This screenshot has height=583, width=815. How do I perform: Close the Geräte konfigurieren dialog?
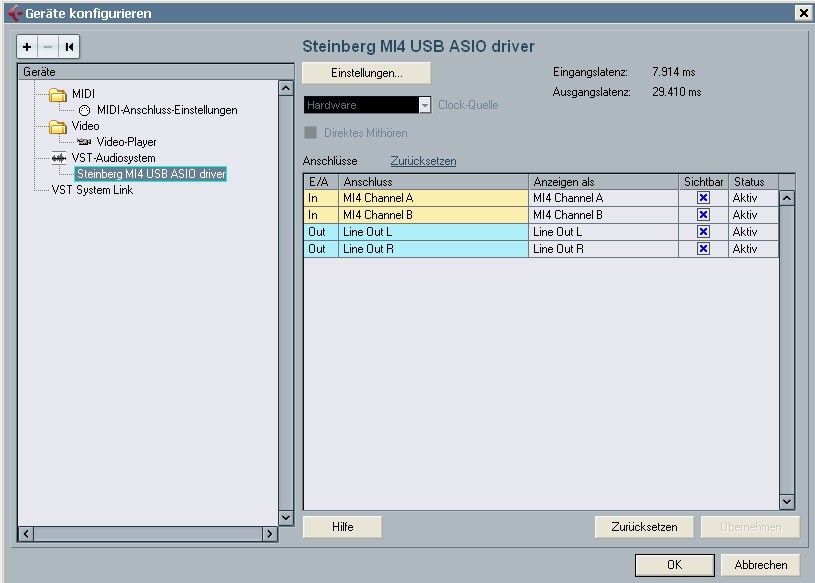(803, 12)
